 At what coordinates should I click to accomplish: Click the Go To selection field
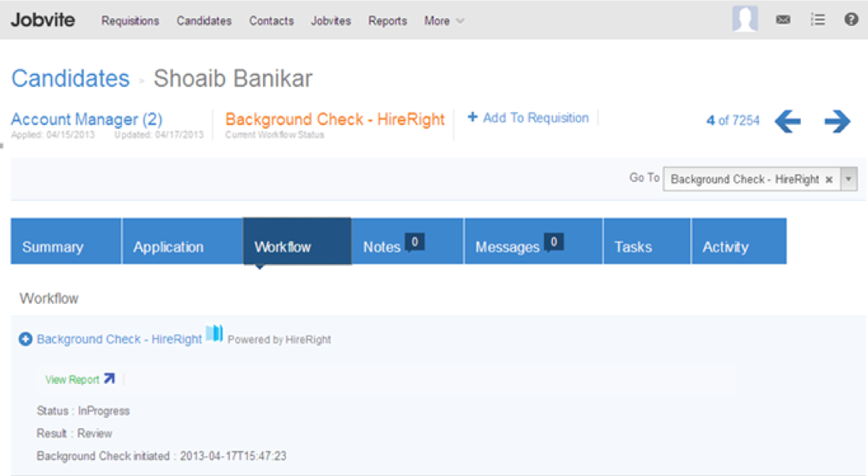pyautogui.click(x=752, y=179)
